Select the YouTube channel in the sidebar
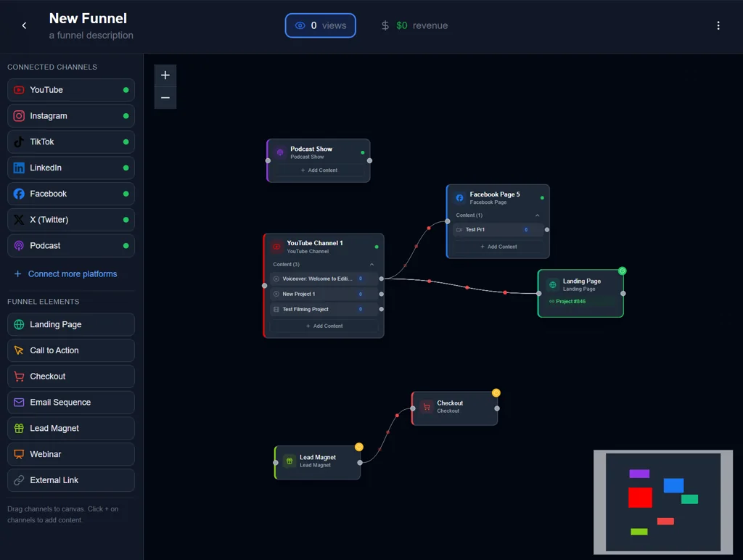 coord(70,89)
